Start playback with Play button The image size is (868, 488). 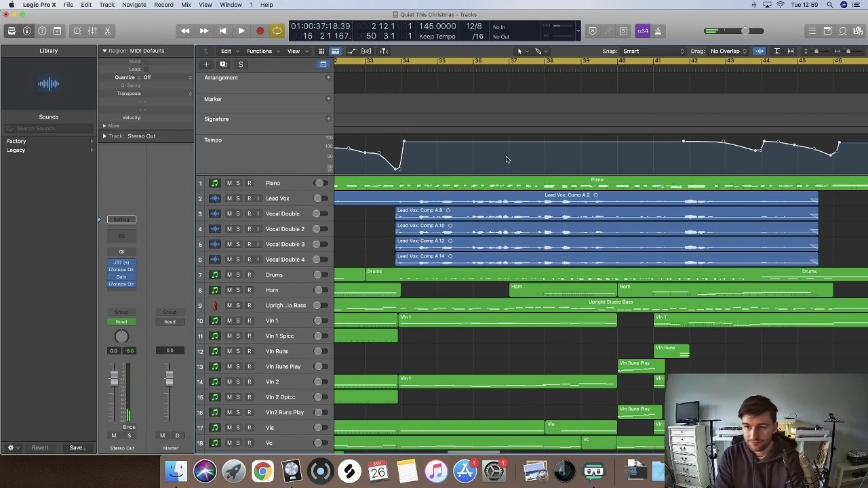(x=241, y=30)
